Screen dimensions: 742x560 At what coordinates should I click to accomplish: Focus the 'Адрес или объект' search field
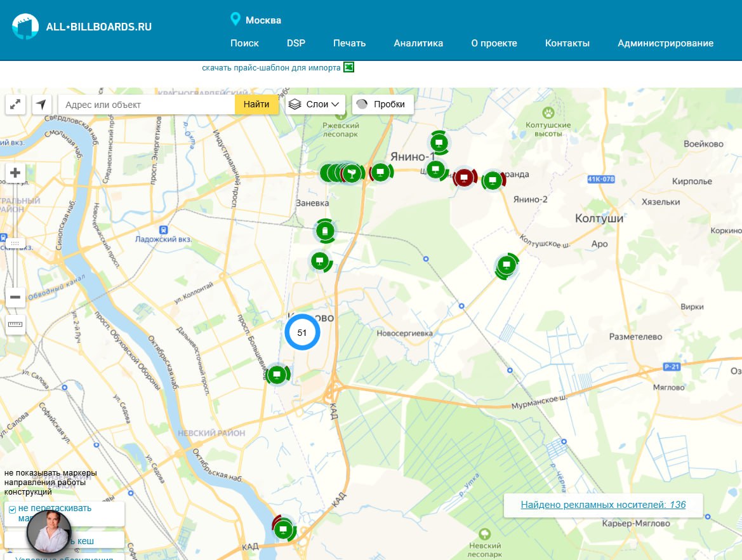tap(147, 104)
